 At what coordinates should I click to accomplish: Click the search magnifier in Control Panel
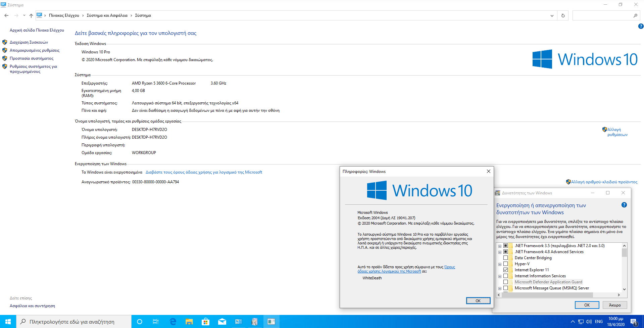coord(635,15)
